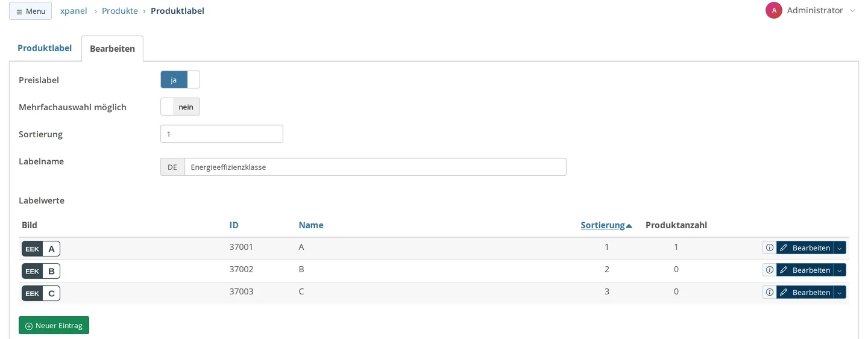
Task: Focus the Labelname Energieeffizienzklasse field
Action: pos(375,167)
